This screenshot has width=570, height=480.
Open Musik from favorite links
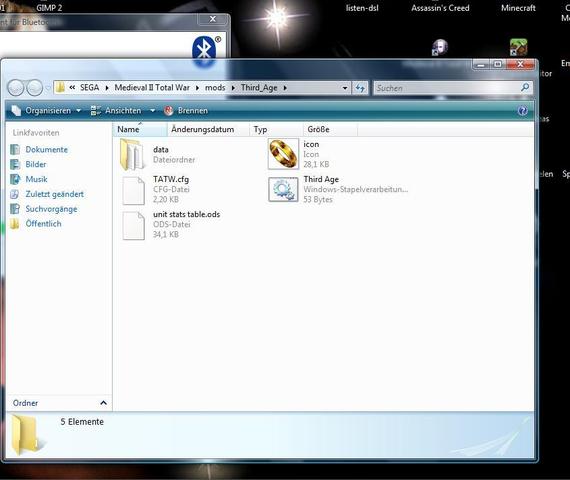click(x=36, y=179)
